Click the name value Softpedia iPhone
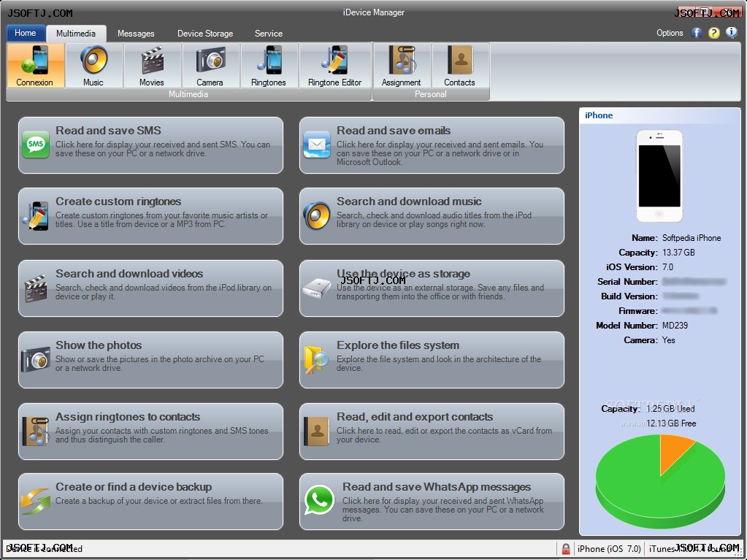The height and width of the screenshot is (560, 747). (x=692, y=238)
